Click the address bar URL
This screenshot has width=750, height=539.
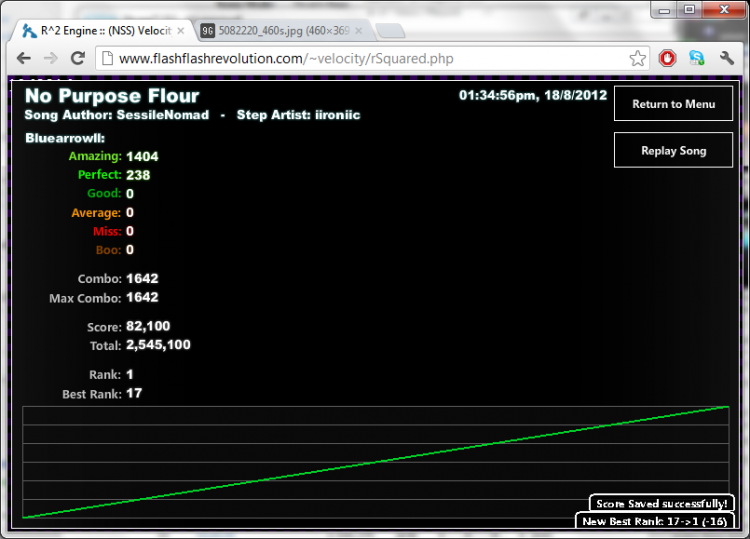tap(286, 58)
